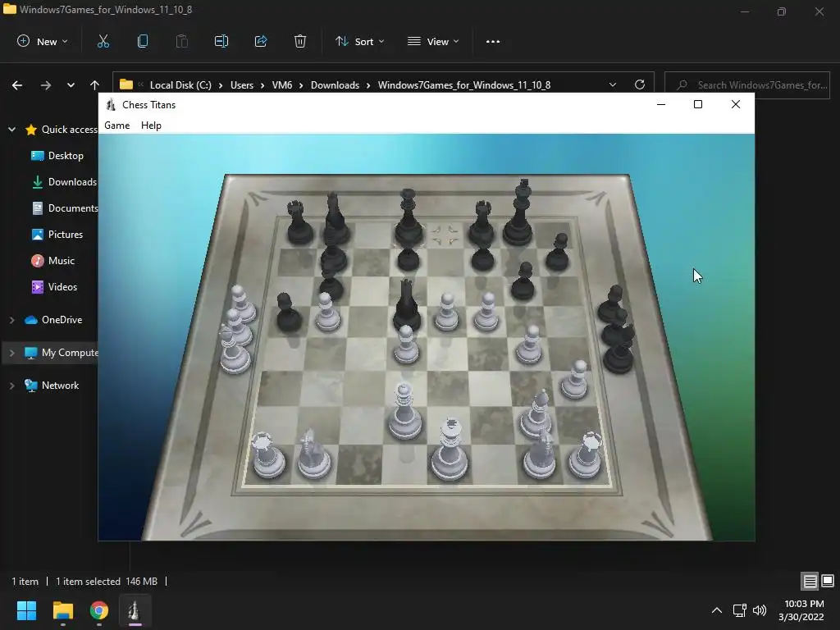The width and height of the screenshot is (840, 630).
Task: Click the 1 item selected status text
Action: 88,582
